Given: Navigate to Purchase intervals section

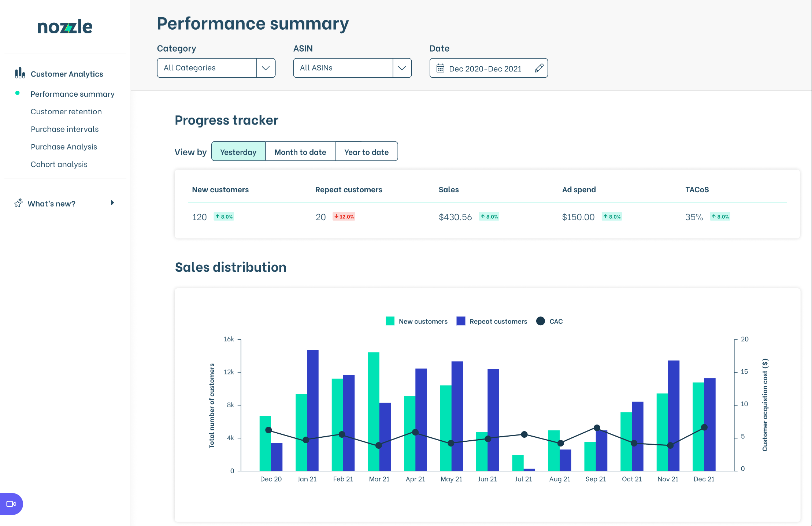Looking at the screenshot, I should click(x=64, y=129).
